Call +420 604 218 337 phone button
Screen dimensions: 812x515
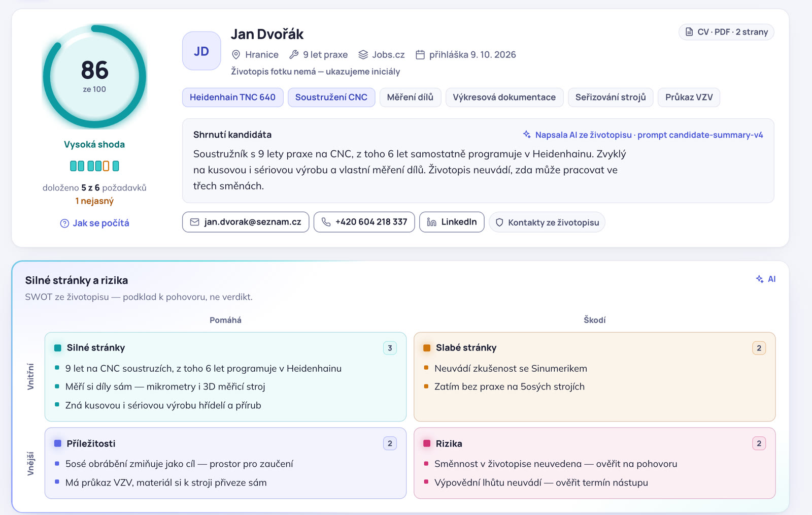[x=364, y=222]
